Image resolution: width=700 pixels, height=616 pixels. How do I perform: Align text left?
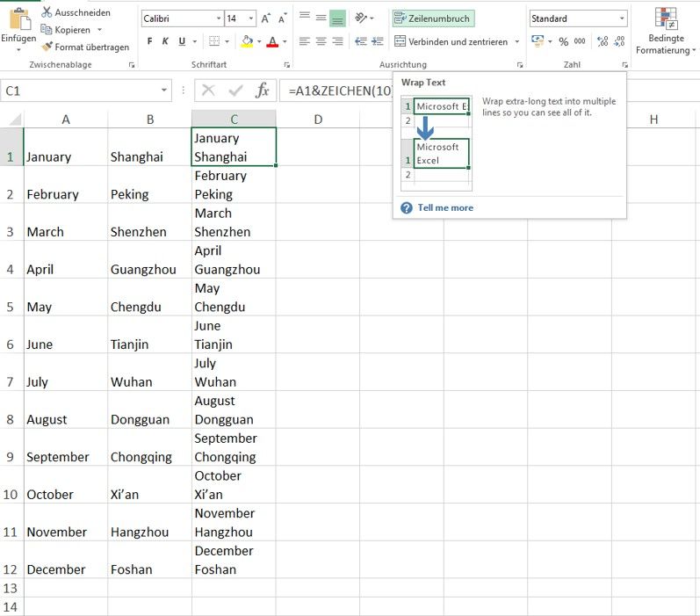(x=305, y=41)
